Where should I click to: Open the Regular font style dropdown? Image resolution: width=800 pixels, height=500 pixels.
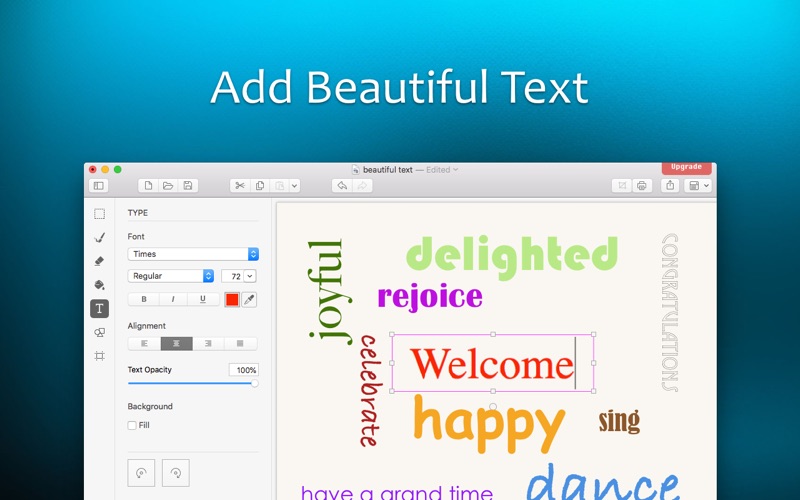click(170, 276)
